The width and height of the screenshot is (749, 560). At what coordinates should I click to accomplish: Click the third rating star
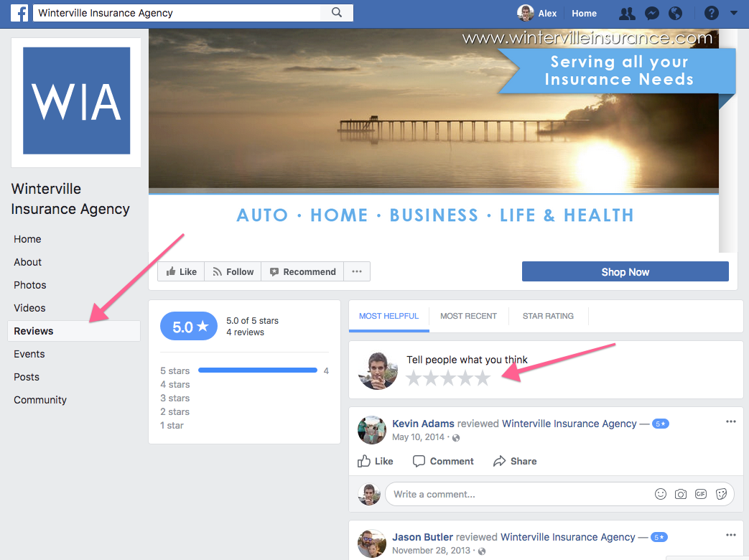[448, 378]
